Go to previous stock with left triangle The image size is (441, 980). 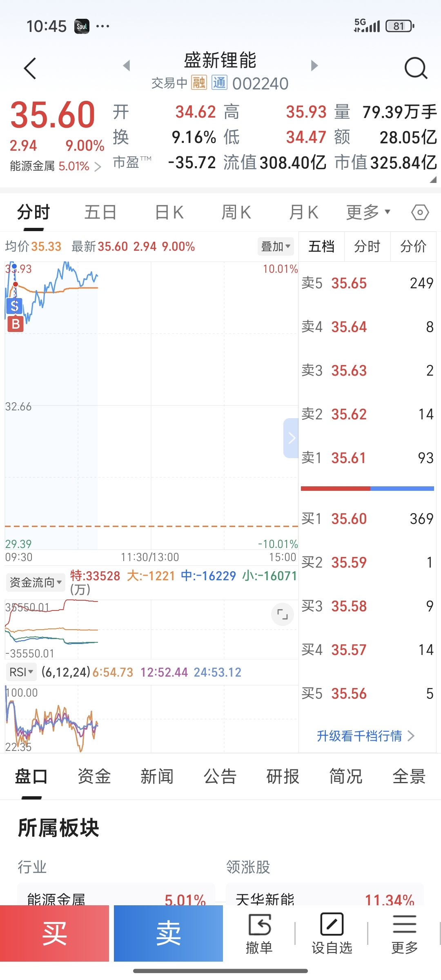point(127,65)
